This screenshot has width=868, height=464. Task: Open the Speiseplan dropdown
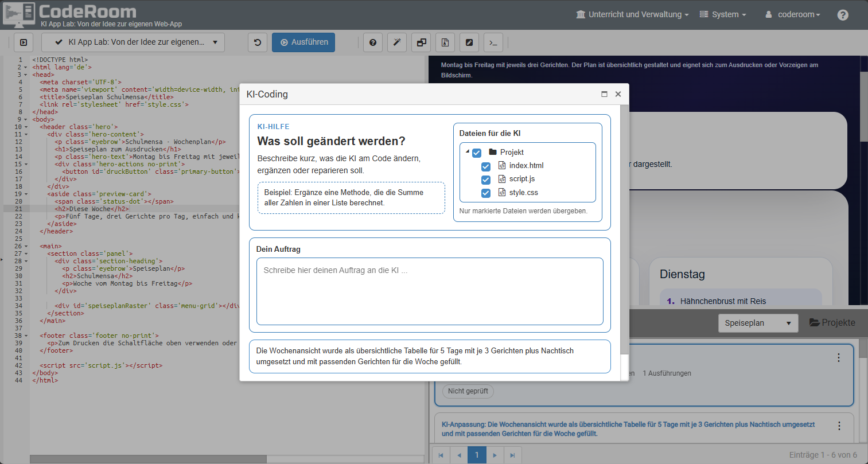pyautogui.click(x=758, y=323)
